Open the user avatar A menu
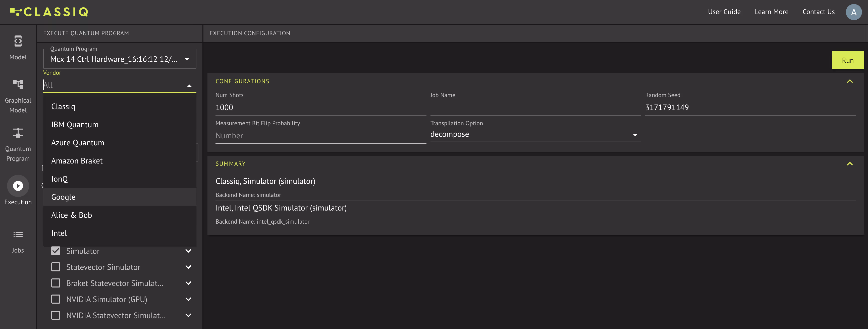The height and width of the screenshot is (329, 868). (853, 12)
